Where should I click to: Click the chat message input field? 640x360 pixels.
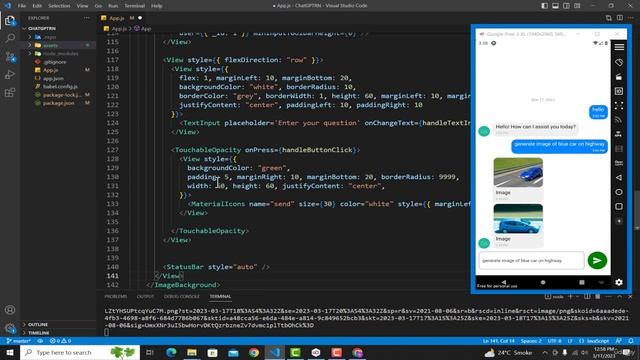point(531,260)
